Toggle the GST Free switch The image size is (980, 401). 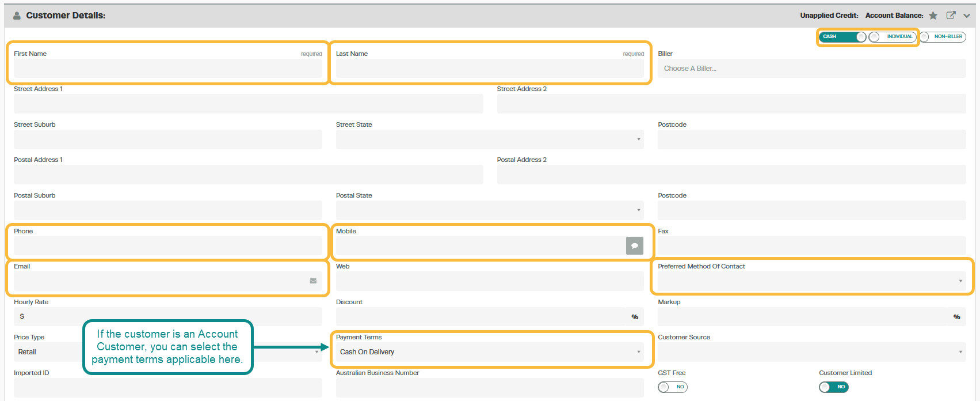tap(673, 387)
